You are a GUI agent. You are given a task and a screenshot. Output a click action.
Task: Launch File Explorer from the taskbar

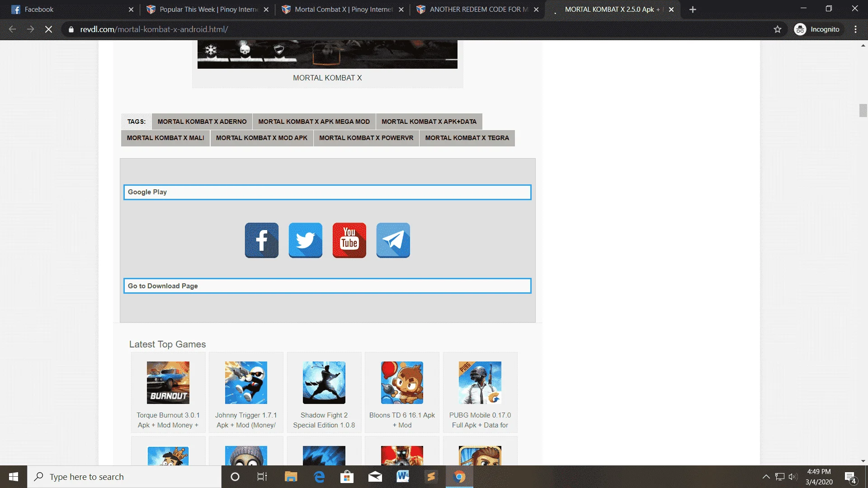[x=291, y=477]
